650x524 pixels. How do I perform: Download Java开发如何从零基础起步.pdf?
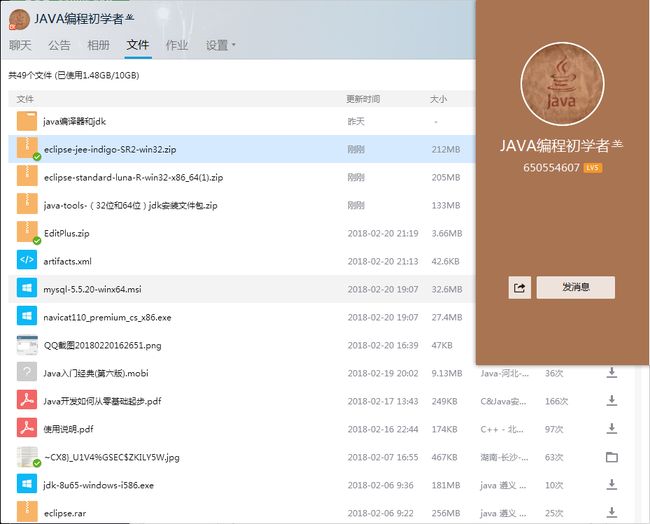point(611,400)
